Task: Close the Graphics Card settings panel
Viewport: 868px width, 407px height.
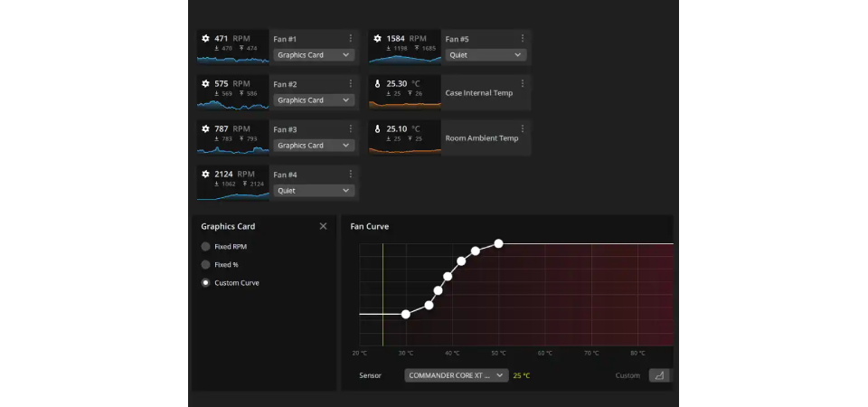Action: pyautogui.click(x=323, y=226)
